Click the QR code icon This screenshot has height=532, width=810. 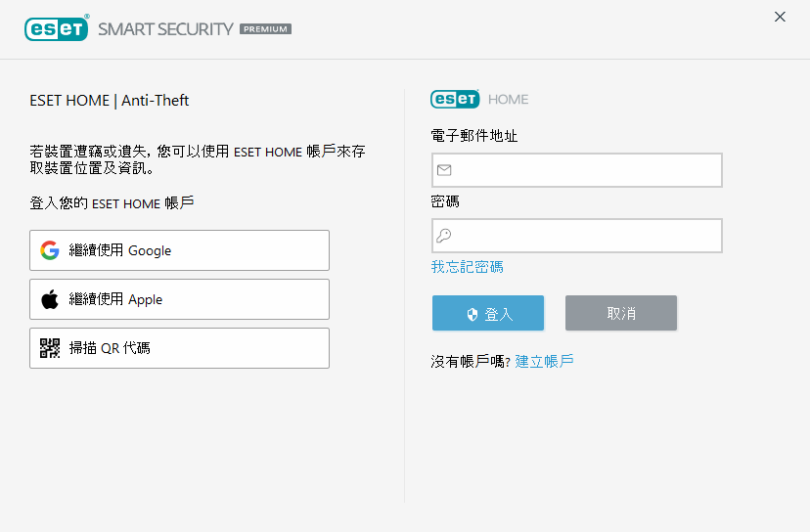coord(50,348)
